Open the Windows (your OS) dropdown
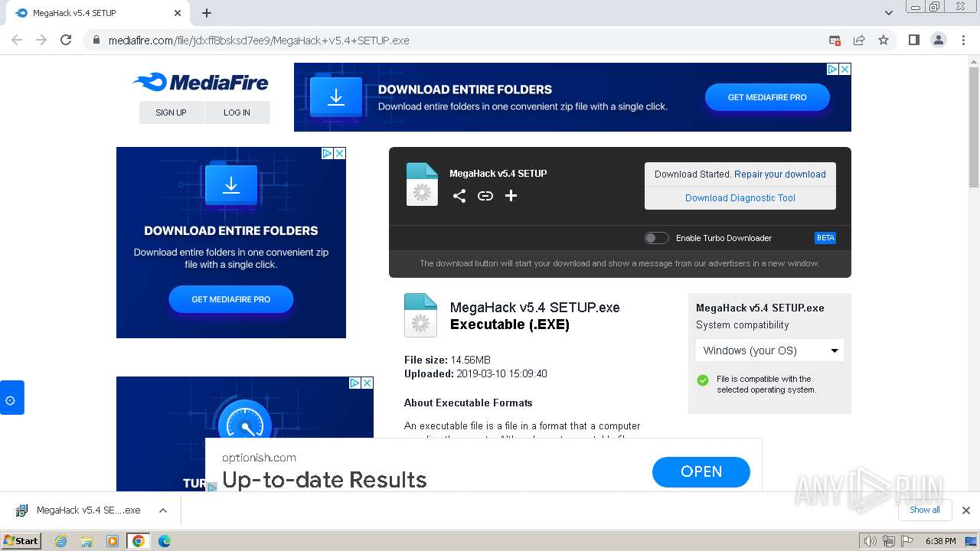This screenshot has width=980, height=551. point(769,350)
